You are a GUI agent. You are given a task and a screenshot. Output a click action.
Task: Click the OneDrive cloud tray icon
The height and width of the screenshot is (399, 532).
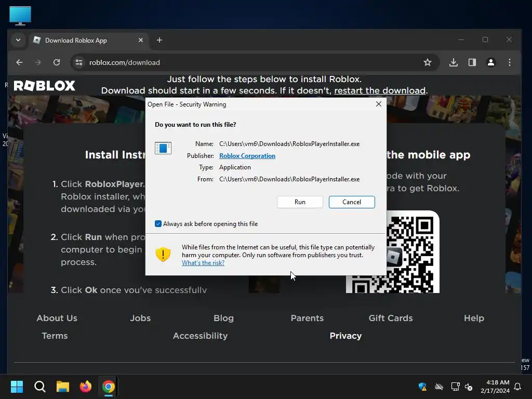click(439, 387)
